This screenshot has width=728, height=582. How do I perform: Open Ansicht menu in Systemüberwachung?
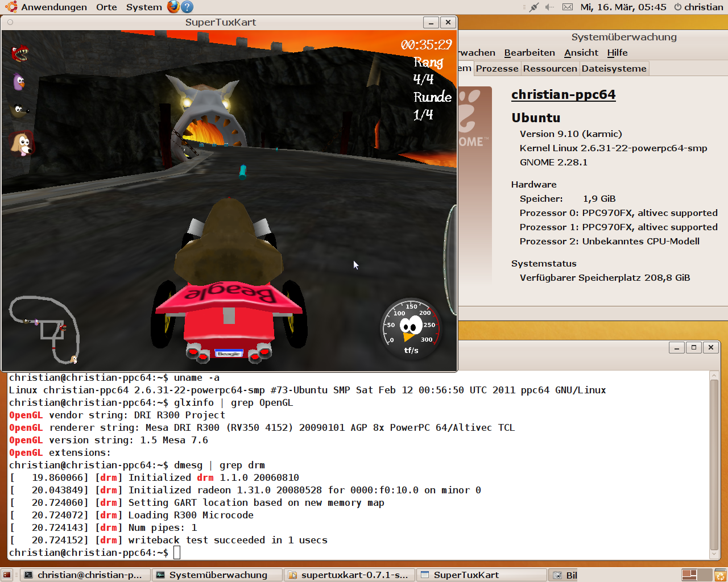(x=581, y=52)
